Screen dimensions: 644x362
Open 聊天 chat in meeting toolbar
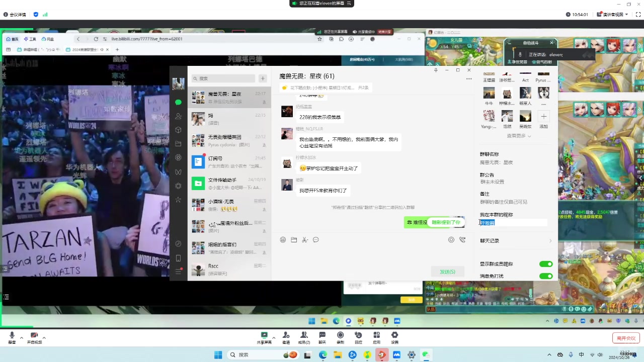(x=322, y=337)
